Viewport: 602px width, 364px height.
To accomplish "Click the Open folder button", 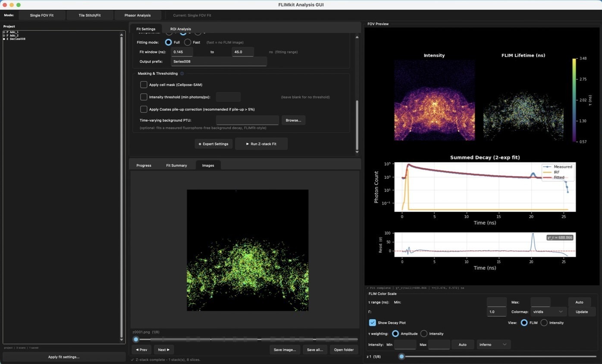I will [x=344, y=350].
